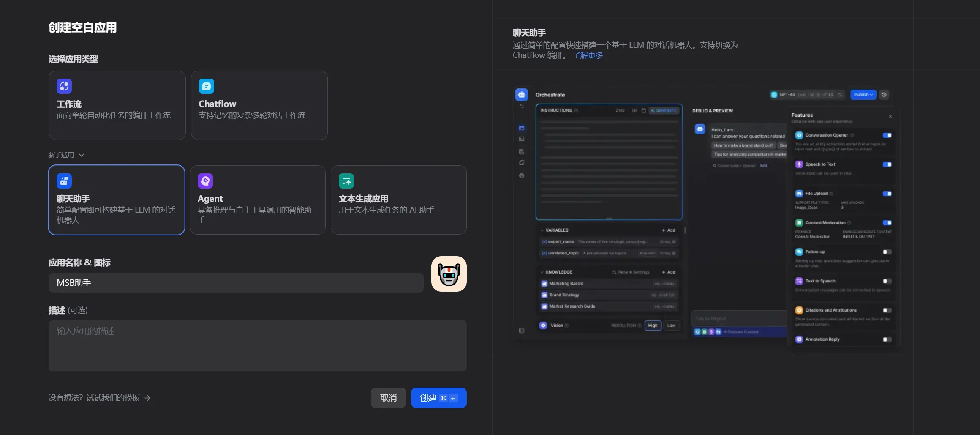Click the Chatflow app type icon
980x435 pixels.
[x=207, y=86]
